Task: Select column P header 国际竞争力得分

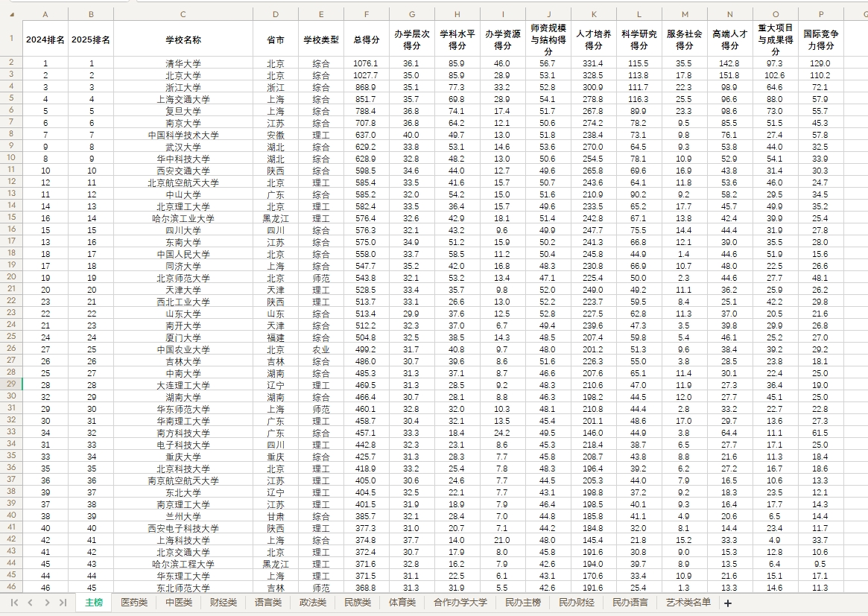Action: pyautogui.click(x=820, y=13)
